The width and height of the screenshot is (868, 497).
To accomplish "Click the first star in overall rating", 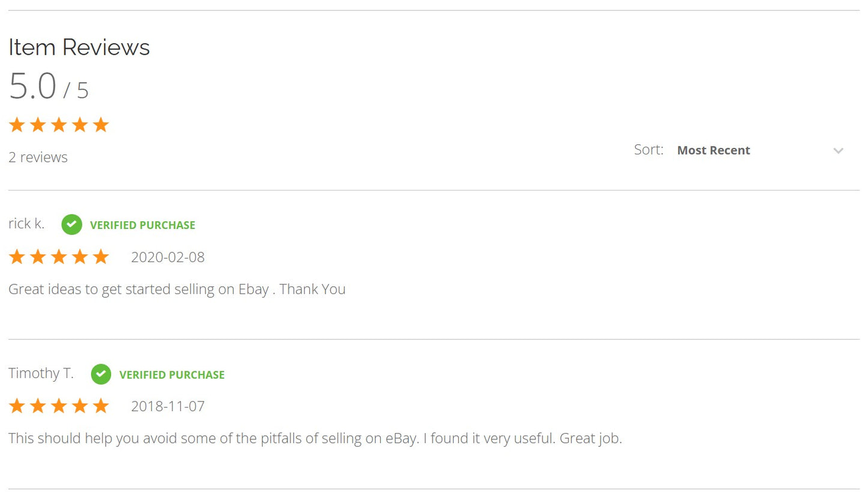I will (17, 125).
